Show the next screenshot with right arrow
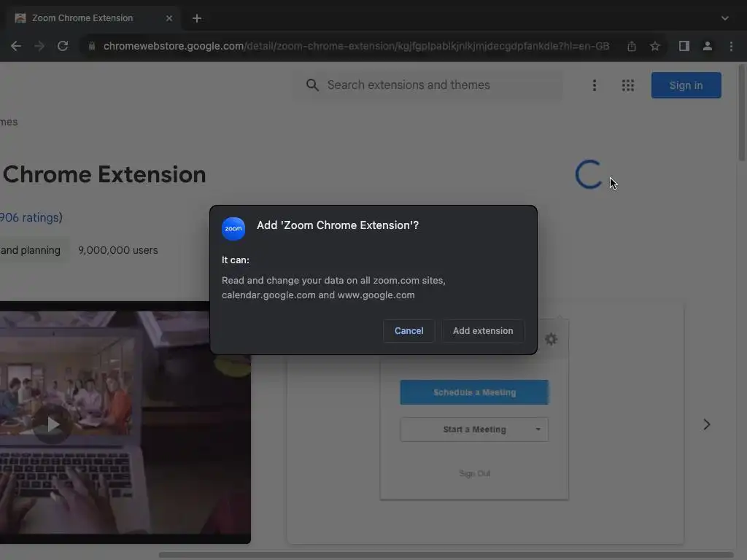The height and width of the screenshot is (560, 747). click(x=707, y=424)
